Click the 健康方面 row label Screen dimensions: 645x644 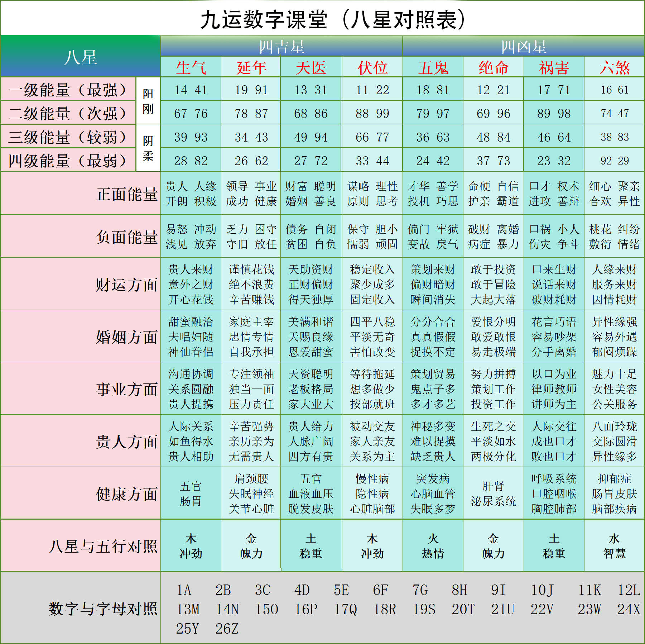81,493
